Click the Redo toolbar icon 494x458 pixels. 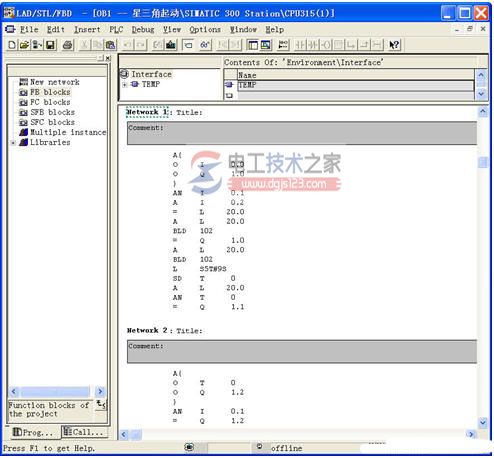click(141, 45)
